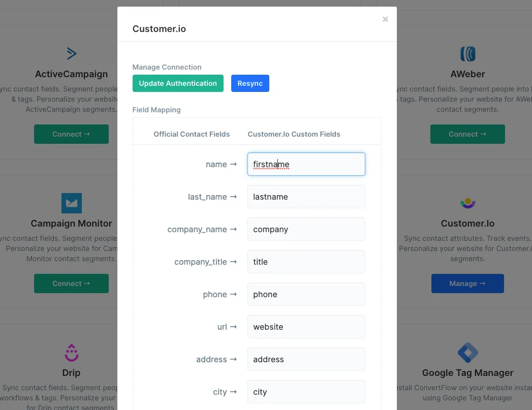Click the ActiveCampaign logo icon
532x410 pixels.
tap(71, 53)
